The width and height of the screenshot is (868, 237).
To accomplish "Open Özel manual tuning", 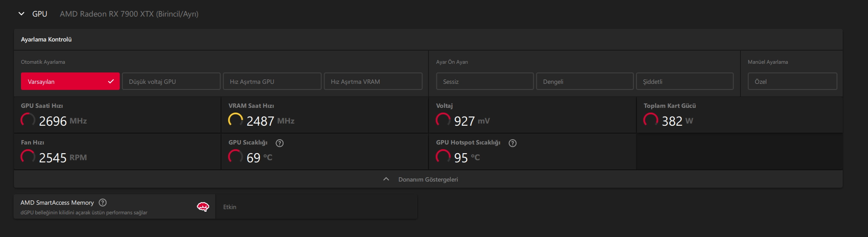I will point(792,81).
